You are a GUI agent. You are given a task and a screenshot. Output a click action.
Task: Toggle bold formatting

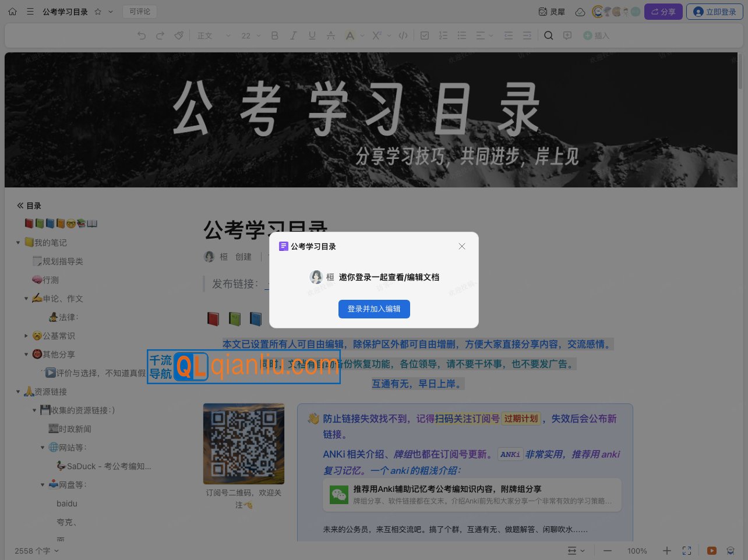click(x=274, y=36)
